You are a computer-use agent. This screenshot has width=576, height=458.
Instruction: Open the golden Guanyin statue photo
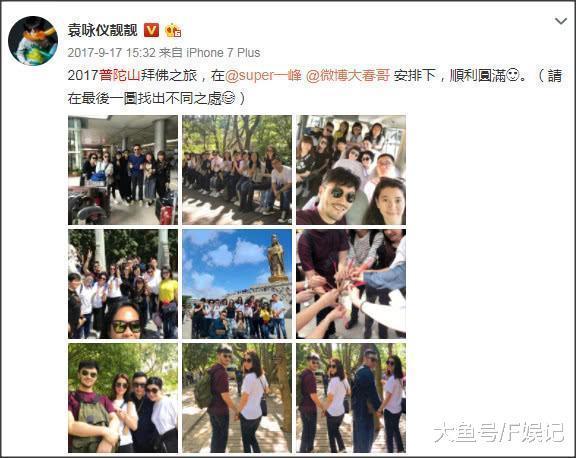(237, 284)
